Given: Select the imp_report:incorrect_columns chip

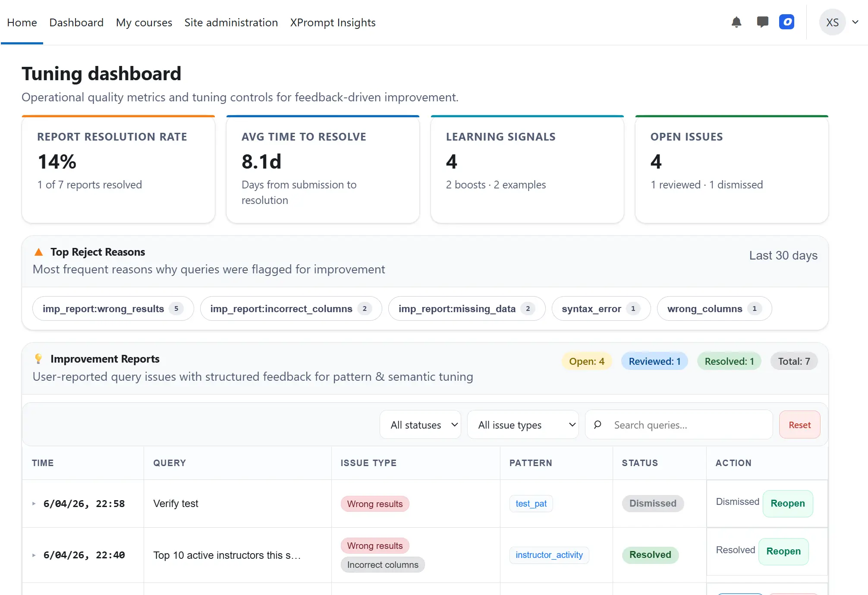Looking at the screenshot, I should pos(291,309).
